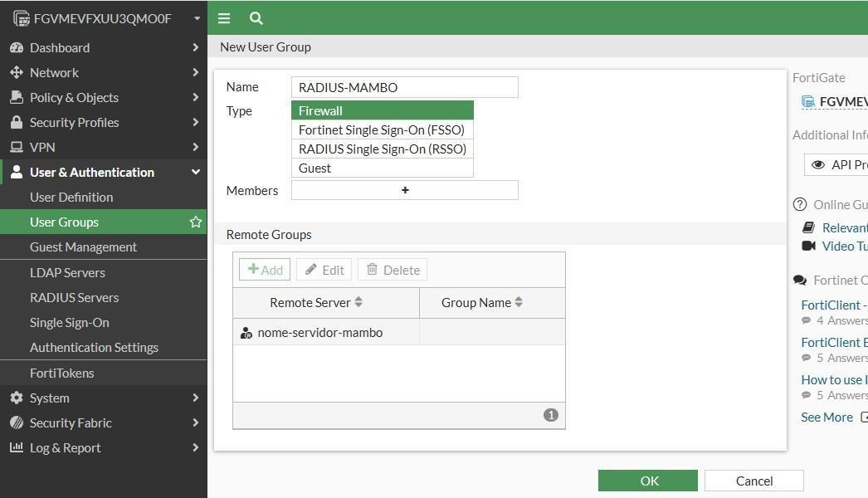Expand the VPN menu chevron
The image size is (868, 498).
(x=195, y=148)
